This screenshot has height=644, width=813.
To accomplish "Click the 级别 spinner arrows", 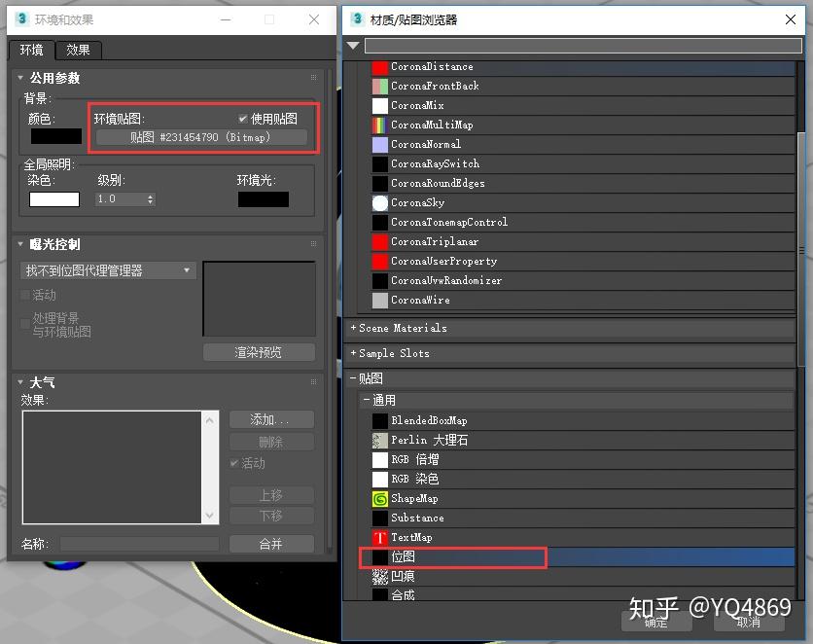I will point(151,199).
